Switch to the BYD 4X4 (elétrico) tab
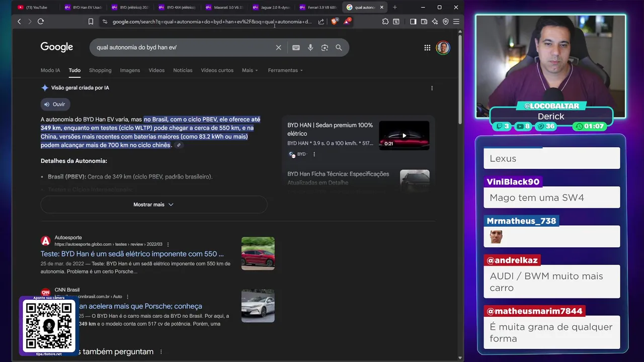Image resolution: width=644 pixels, height=362 pixels. (177, 7)
